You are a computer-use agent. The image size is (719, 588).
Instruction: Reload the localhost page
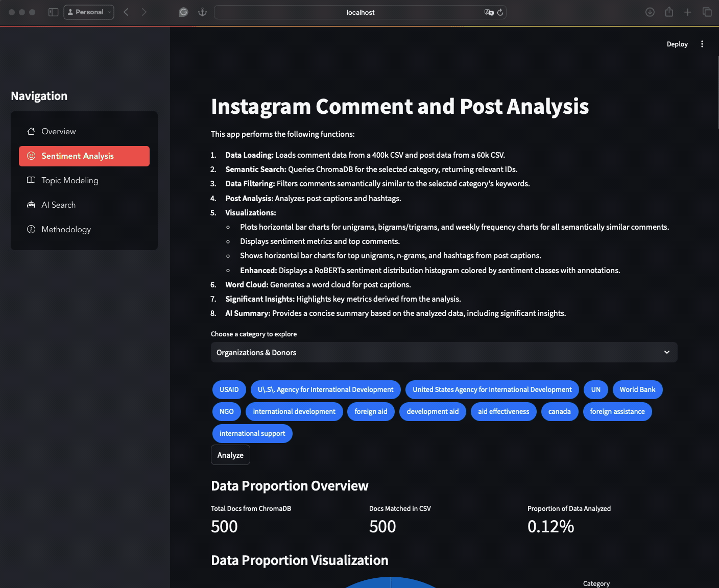(x=500, y=12)
